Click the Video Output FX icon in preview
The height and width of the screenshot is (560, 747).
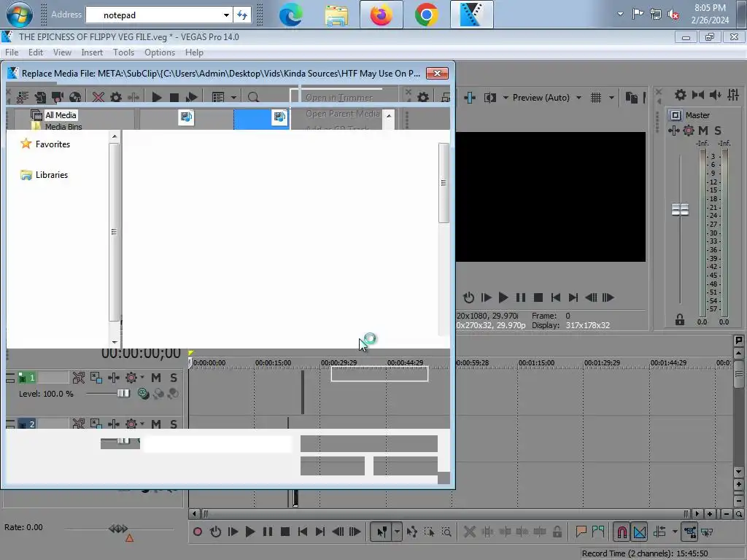tap(470, 98)
